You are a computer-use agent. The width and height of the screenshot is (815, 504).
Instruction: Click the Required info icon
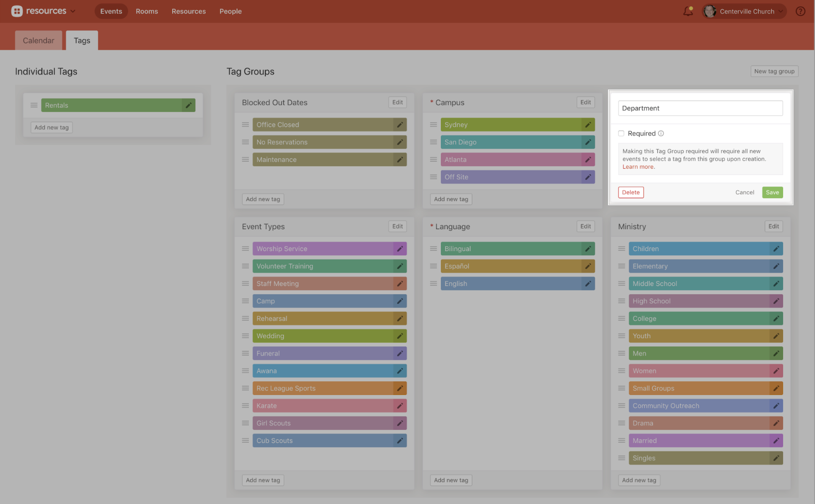click(x=661, y=133)
